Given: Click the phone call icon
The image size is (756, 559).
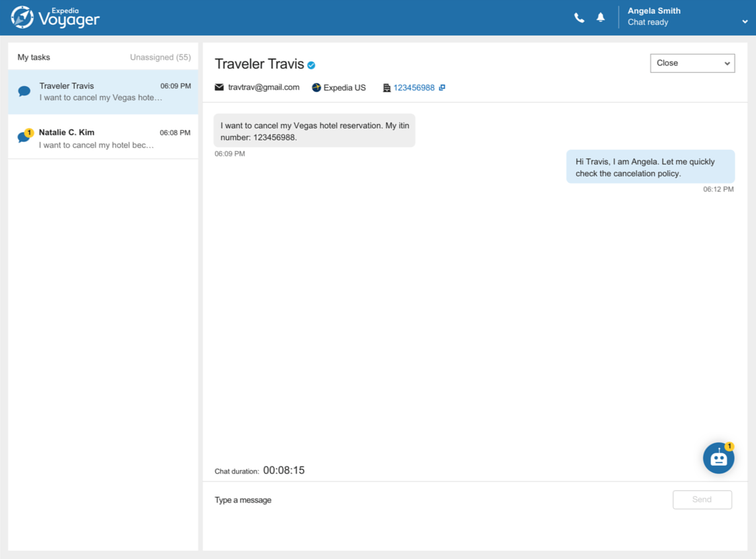Looking at the screenshot, I should (x=579, y=18).
